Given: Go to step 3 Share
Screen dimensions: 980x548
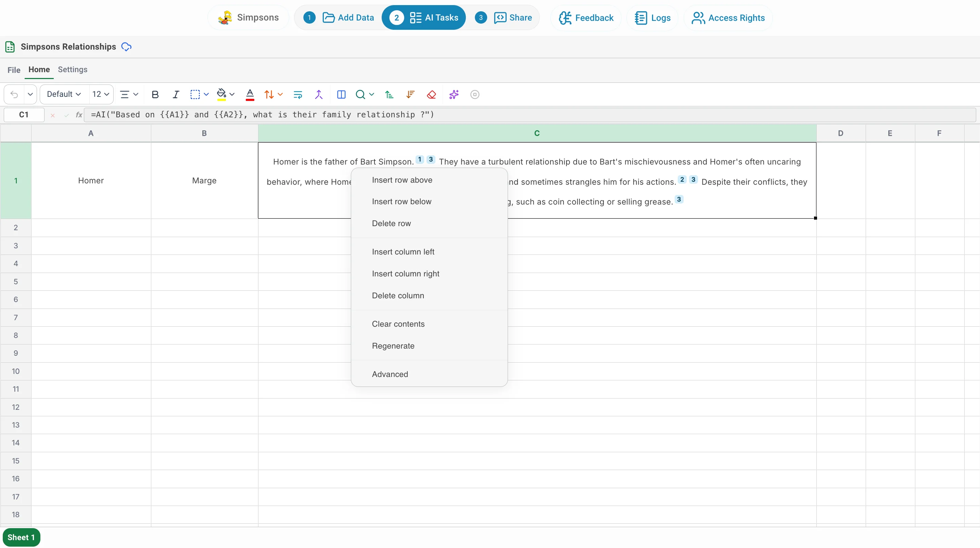Looking at the screenshot, I should (503, 17).
